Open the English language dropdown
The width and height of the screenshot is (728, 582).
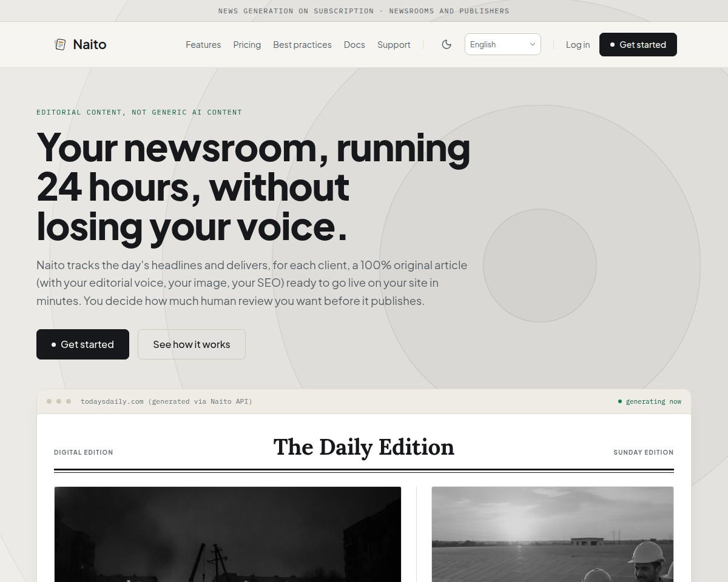(502, 44)
